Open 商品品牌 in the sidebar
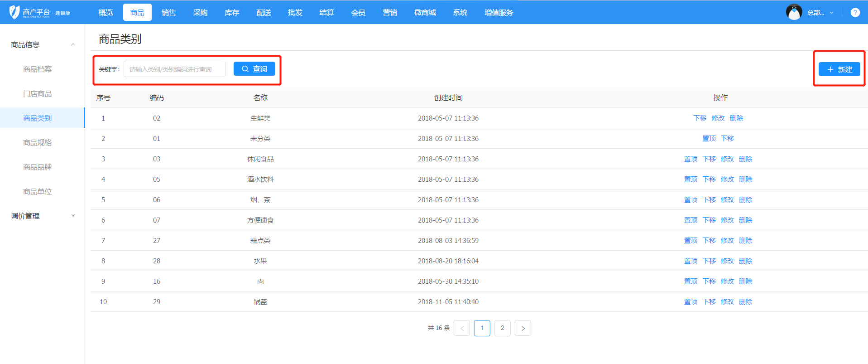Image resolution: width=868 pixels, height=364 pixels. coord(38,167)
